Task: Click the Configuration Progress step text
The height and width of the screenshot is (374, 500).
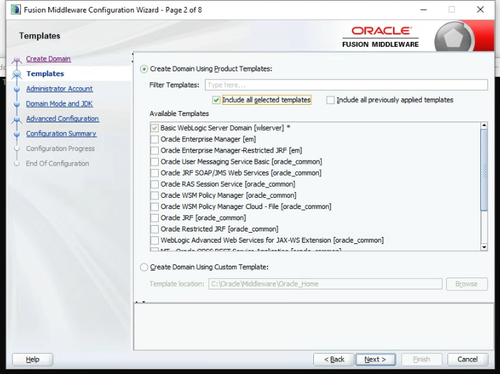Action: tap(60, 149)
